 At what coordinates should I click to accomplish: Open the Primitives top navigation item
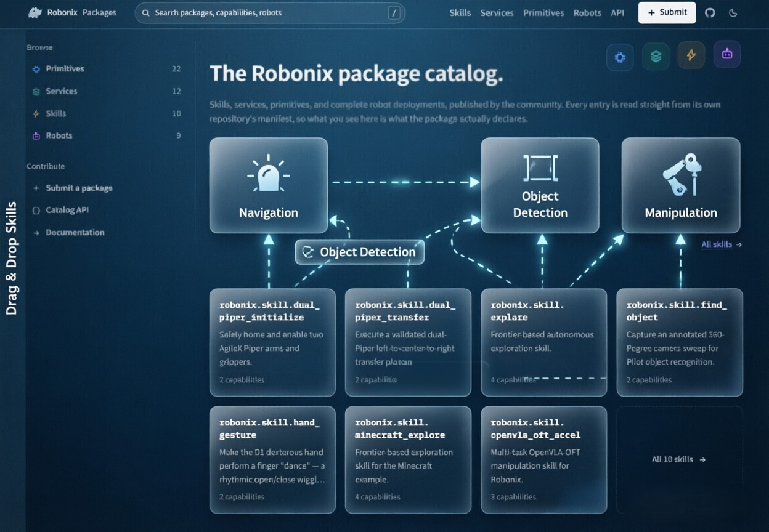pos(543,12)
